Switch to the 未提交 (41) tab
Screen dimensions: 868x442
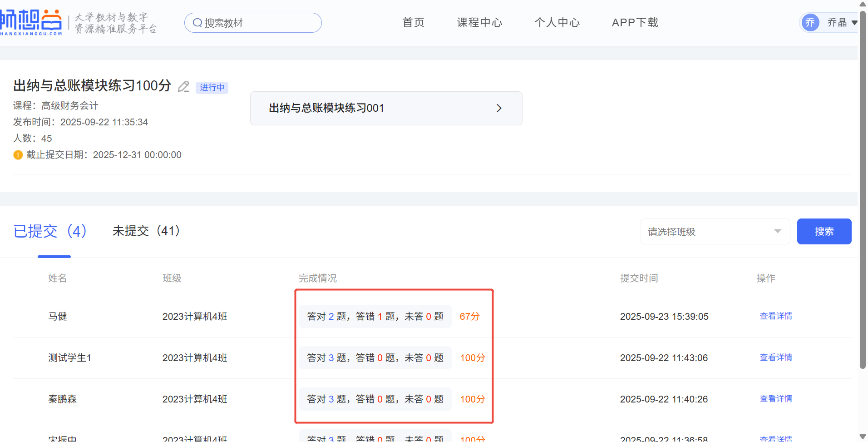coord(146,231)
